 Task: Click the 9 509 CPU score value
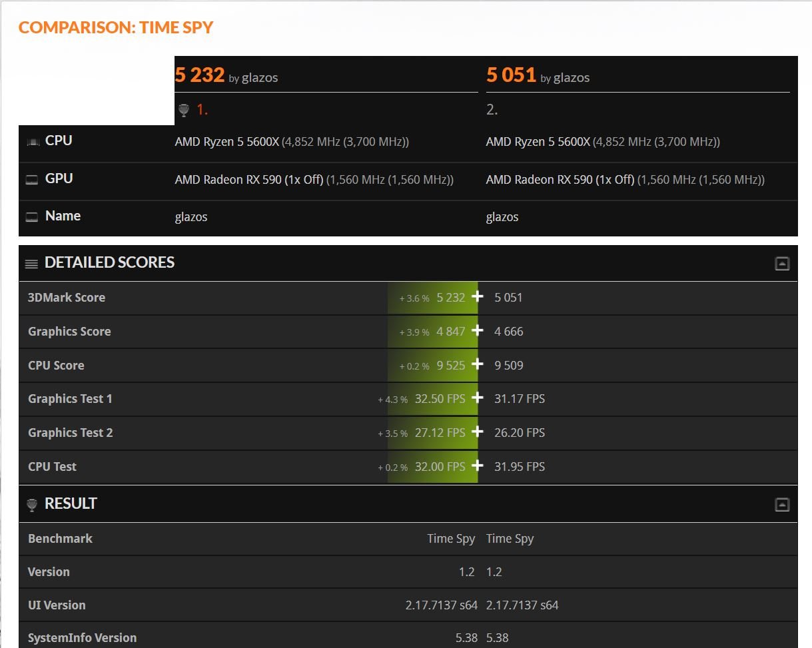pos(509,366)
